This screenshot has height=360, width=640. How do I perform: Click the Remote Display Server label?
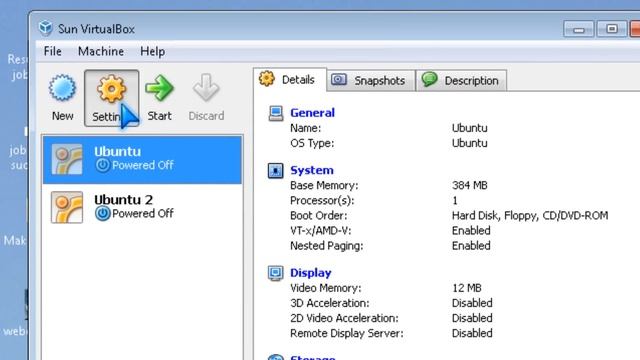347,333
